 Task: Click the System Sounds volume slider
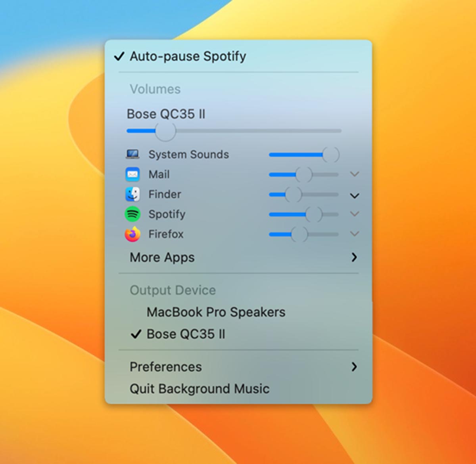pyautogui.click(x=304, y=155)
